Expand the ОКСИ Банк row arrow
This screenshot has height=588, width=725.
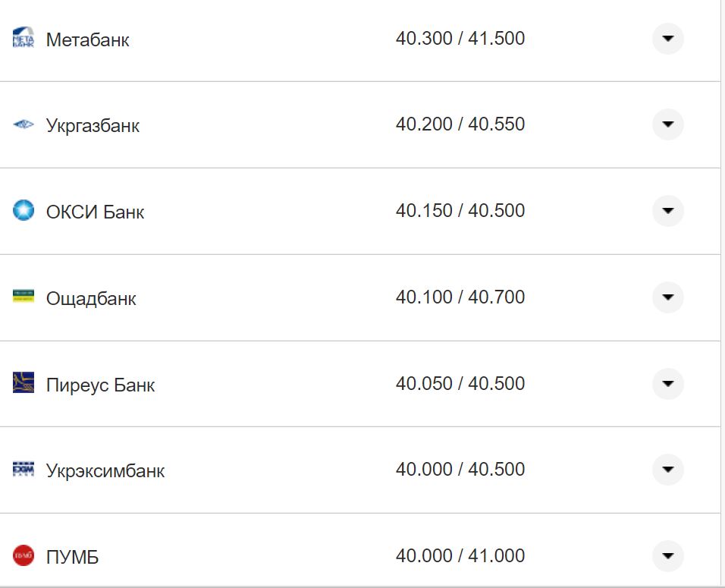[667, 210]
